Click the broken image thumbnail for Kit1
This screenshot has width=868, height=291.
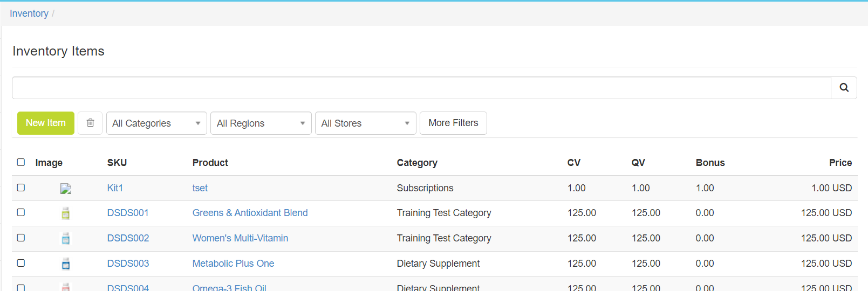pos(66,189)
